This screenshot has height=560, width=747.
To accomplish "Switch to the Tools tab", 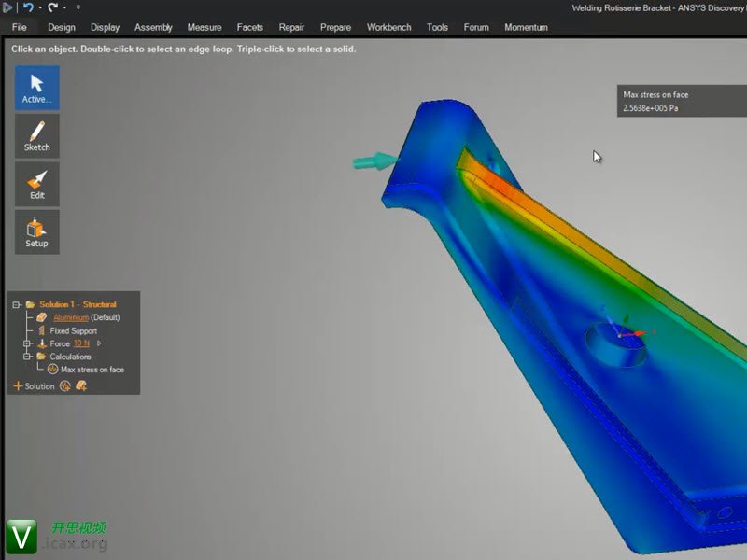I will coord(437,27).
